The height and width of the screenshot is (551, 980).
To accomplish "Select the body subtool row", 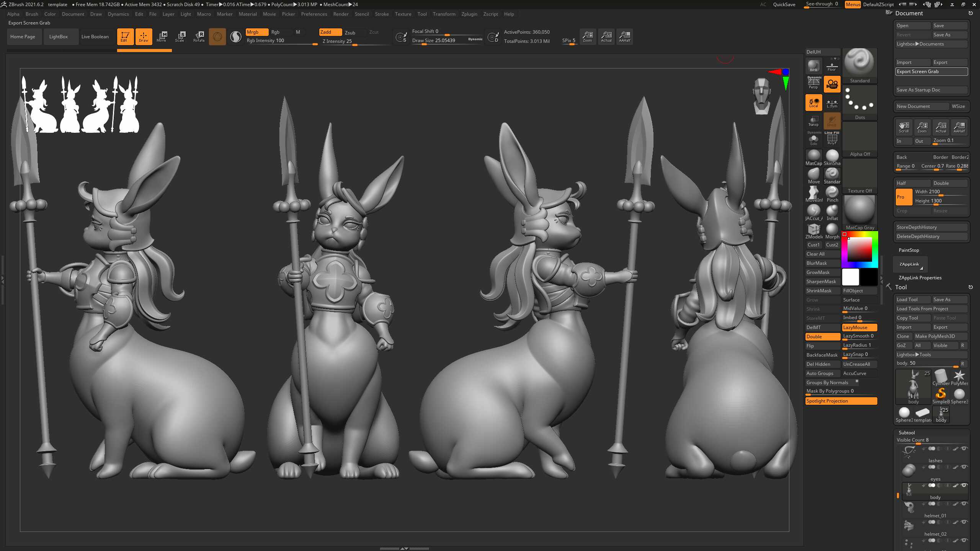I will (935, 491).
